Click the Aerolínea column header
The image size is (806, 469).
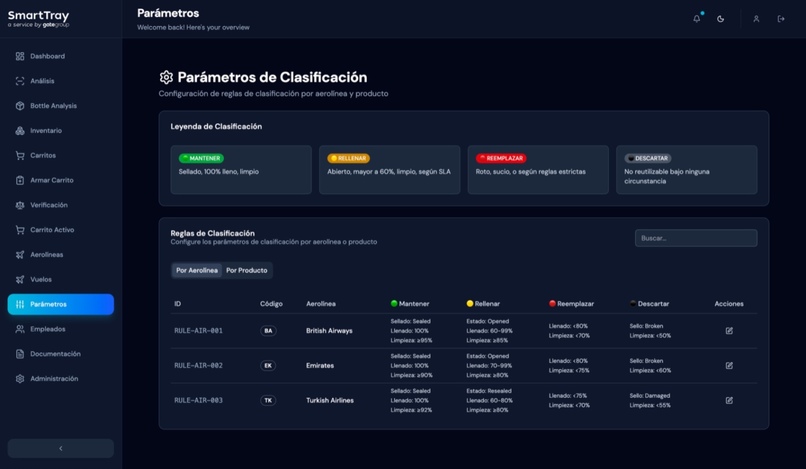click(321, 304)
